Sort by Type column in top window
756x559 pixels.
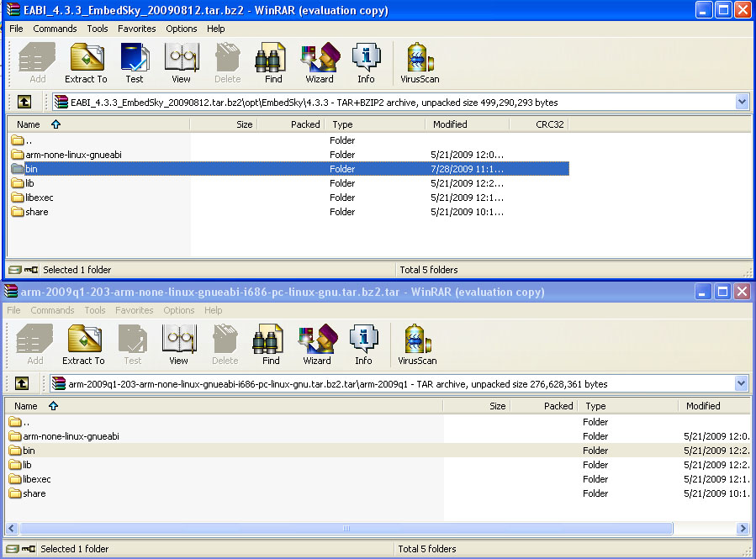[x=375, y=124]
